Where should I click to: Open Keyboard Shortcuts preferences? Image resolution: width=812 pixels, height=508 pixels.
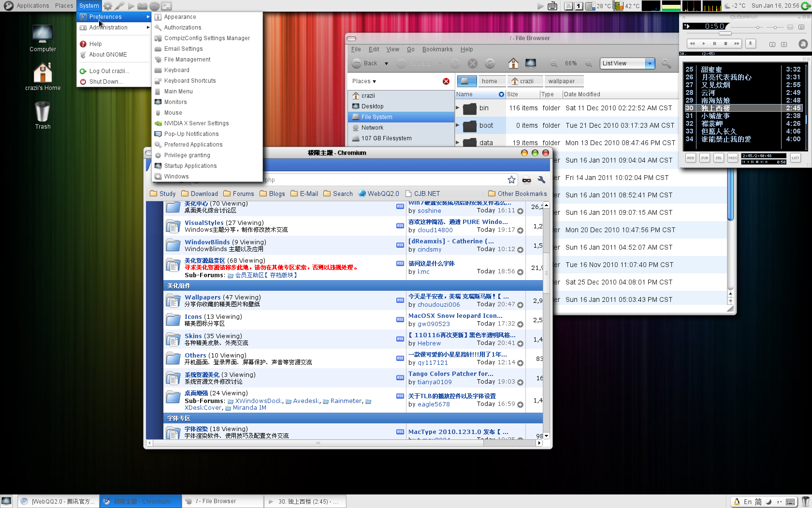tap(207, 81)
